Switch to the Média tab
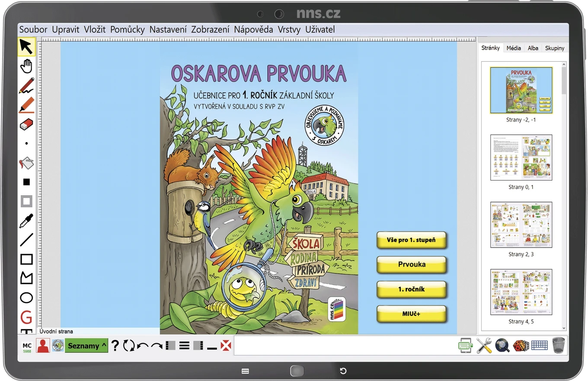 tap(514, 48)
